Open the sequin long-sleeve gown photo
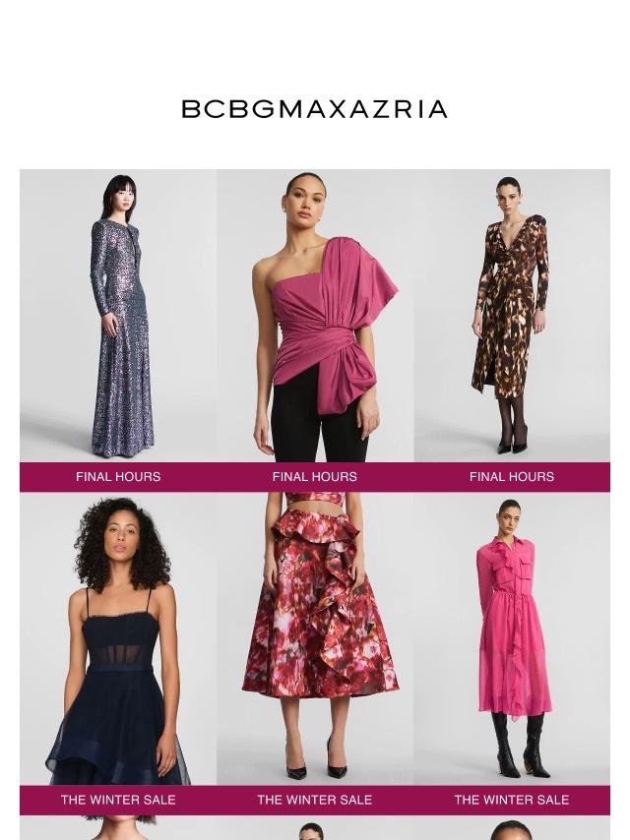This screenshot has height=840, width=630. (118, 316)
